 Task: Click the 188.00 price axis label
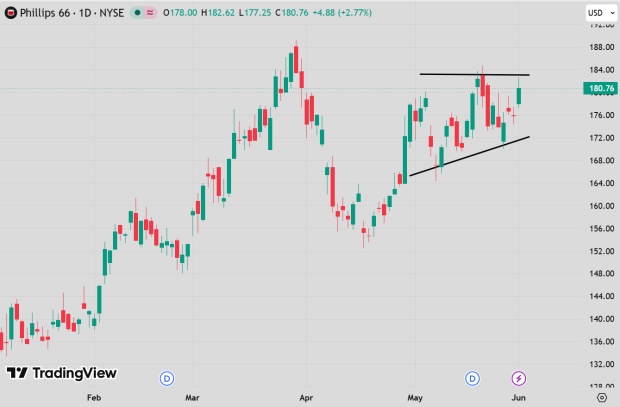[x=601, y=47]
